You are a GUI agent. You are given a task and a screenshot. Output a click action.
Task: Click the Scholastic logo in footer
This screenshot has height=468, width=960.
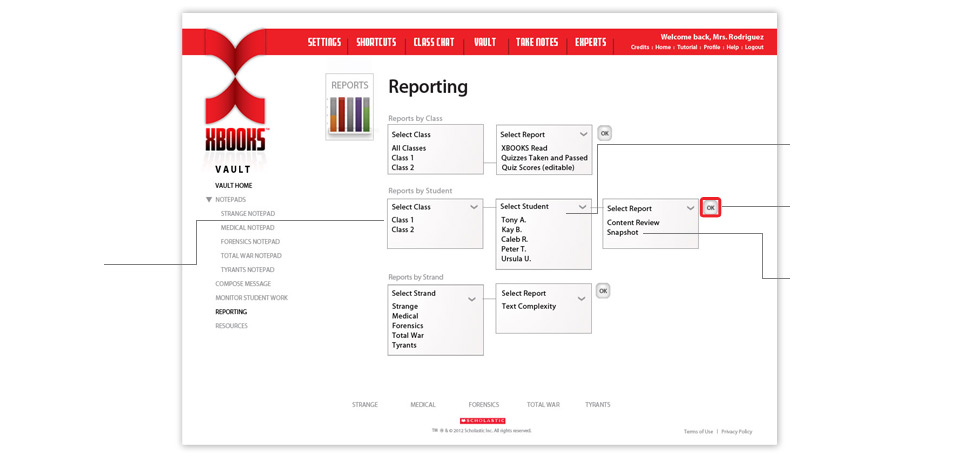pos(482,420)
